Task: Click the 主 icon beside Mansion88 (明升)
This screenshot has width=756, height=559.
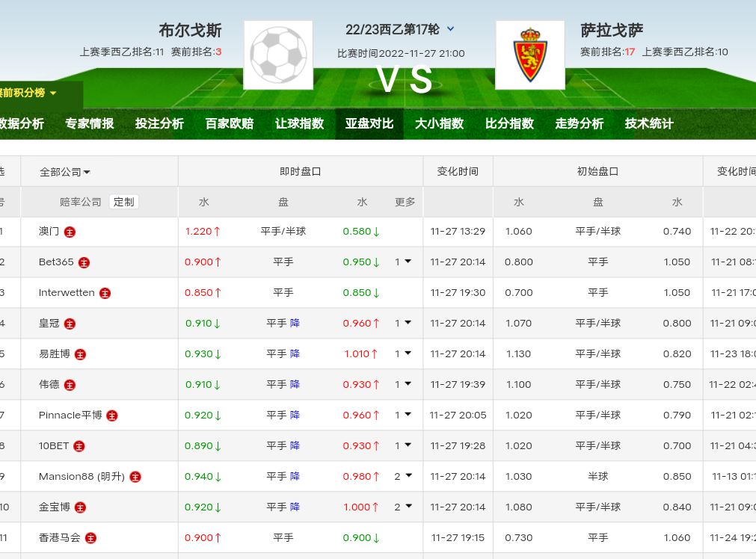Action: click(135, 477)
